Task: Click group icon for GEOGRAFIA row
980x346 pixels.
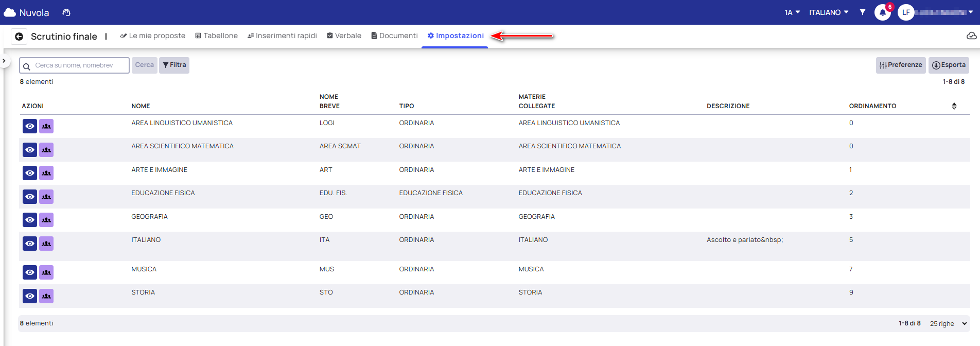Action: 46,220
